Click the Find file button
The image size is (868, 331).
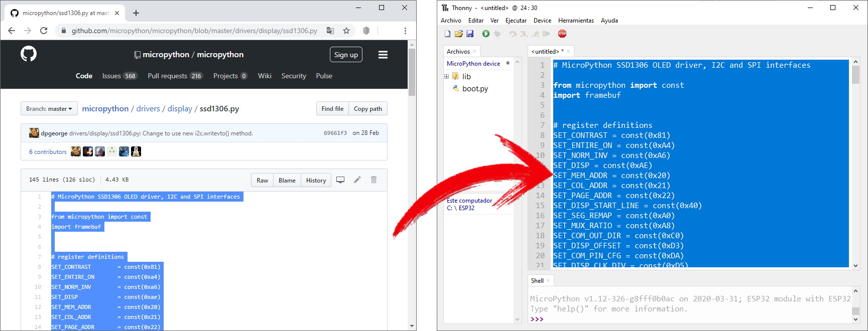(332, 109)
